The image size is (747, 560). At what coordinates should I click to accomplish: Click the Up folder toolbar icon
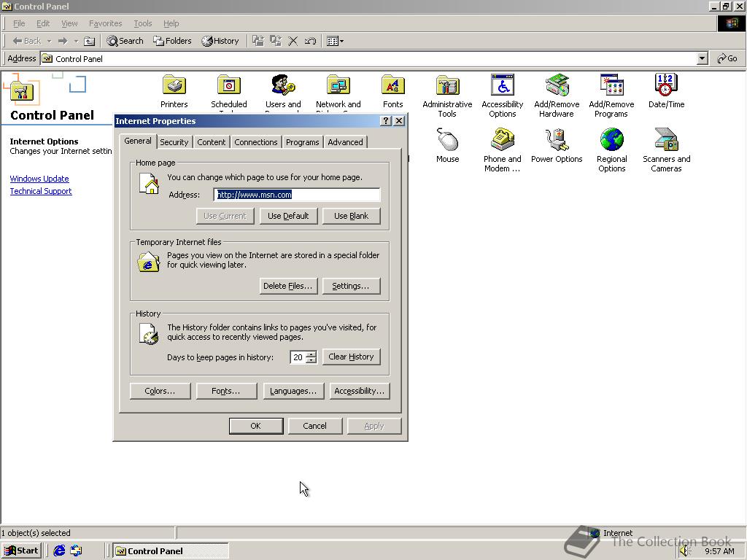(x=89, y=41)
